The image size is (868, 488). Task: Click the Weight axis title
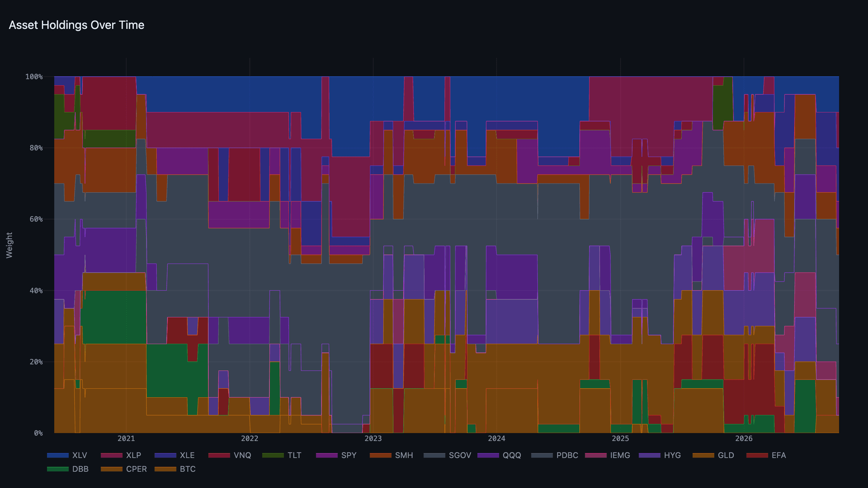coord(9,245)
